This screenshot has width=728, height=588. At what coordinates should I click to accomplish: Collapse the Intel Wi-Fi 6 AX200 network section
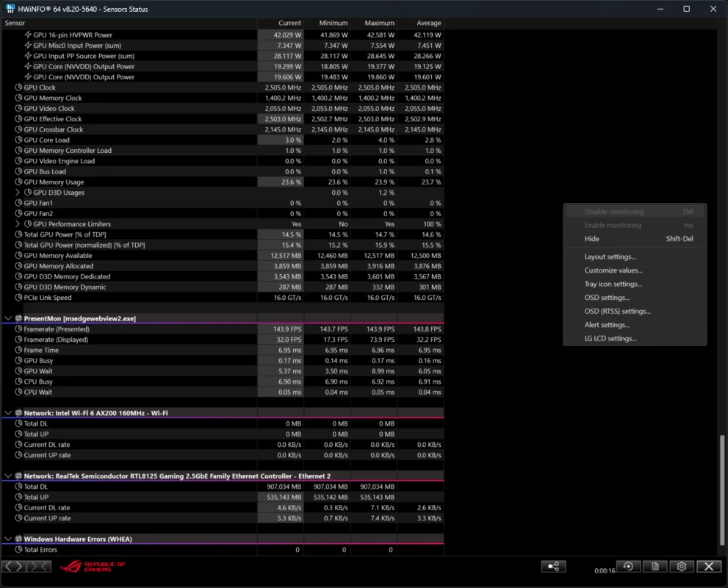click(x=8, y=413)
